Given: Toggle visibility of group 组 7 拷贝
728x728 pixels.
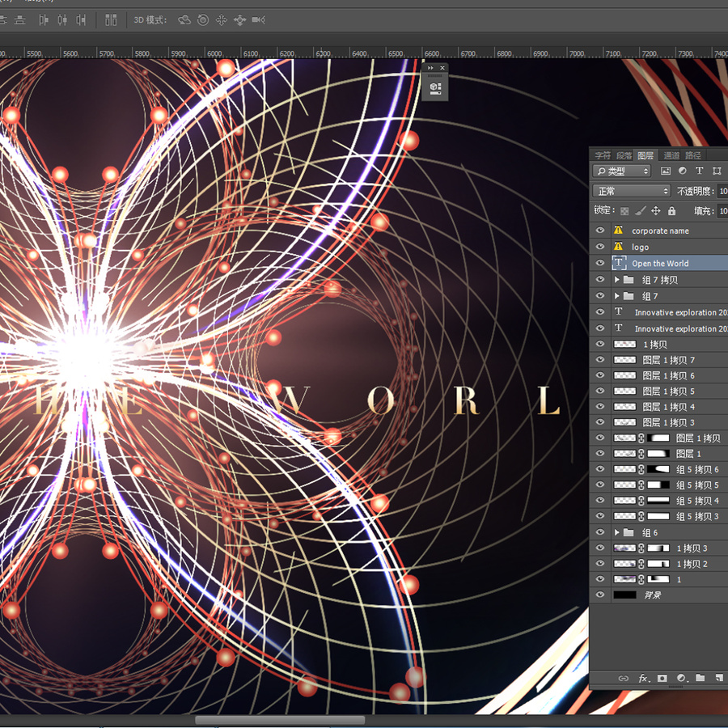Looking at the screenshot, I should pos(600,280).
